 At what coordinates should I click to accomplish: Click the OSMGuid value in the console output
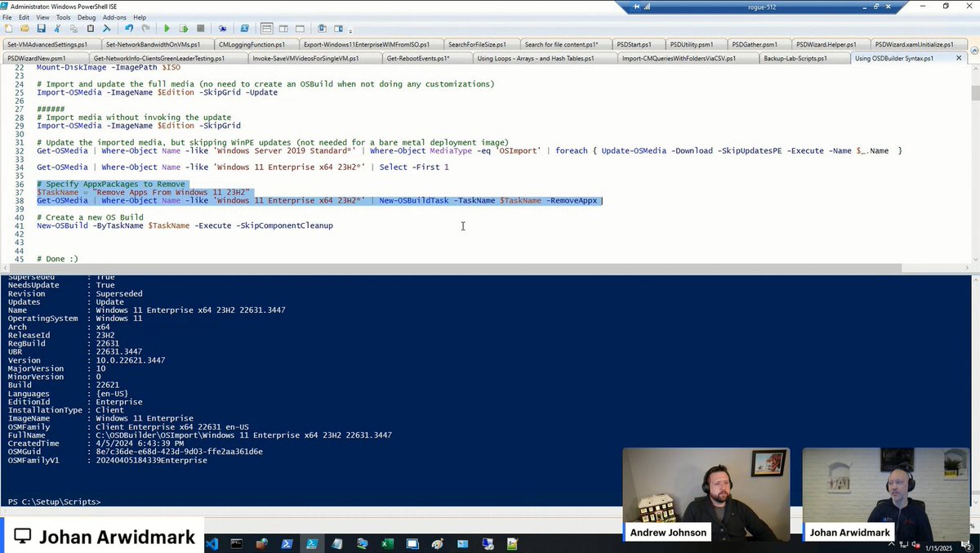pyautogui.click(x=179, y=452)
